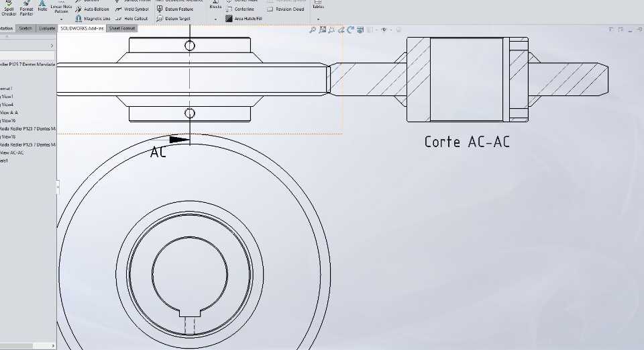Open the Blocks tool
This screenshot has height=350, width=644.
pyautogui.click(x=215, y=5)
